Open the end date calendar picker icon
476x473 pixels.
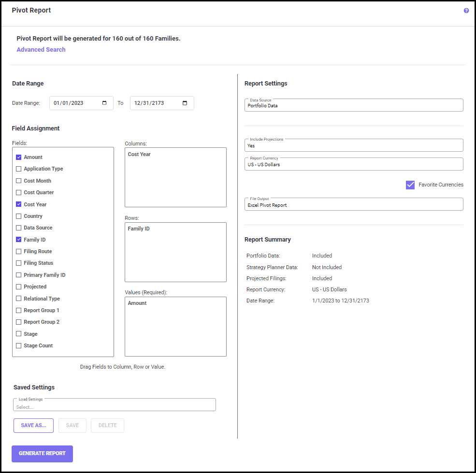185,103
